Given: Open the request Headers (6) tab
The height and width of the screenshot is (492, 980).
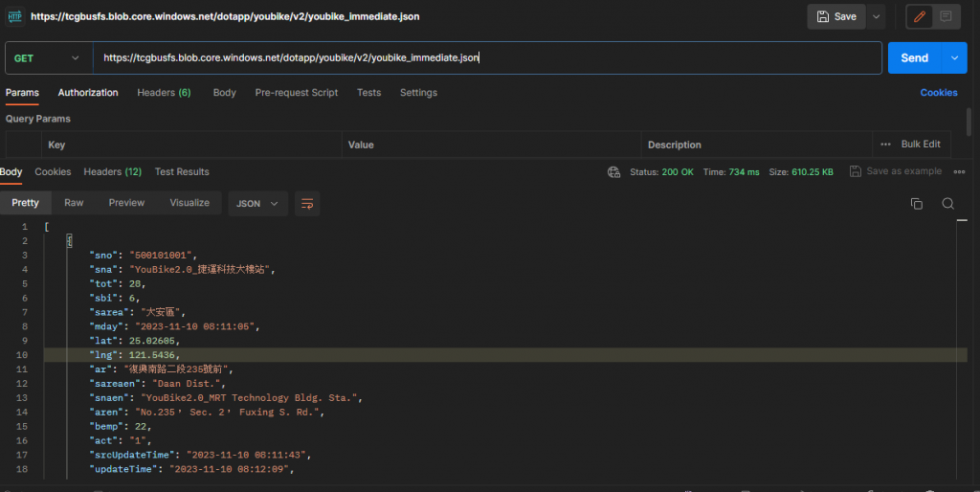Looking at the screenshot, I should pyautogui.click(x=164, y=93).
